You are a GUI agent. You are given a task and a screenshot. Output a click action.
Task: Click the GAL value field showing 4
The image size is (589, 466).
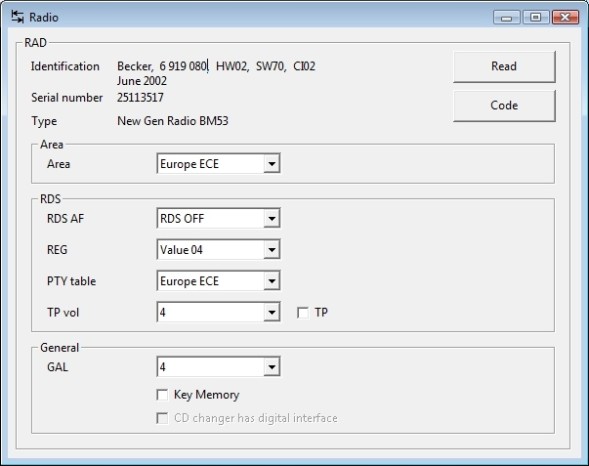[x=210, y=367]
